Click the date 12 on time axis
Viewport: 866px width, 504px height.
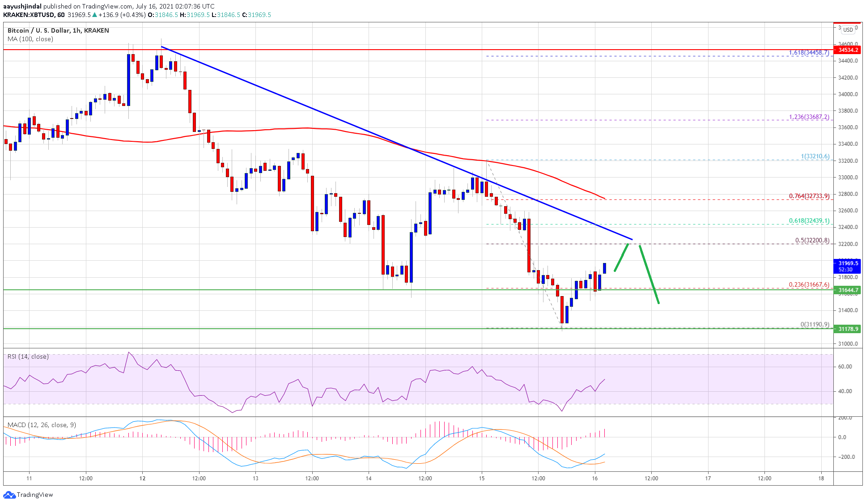[x=142, y=478]
